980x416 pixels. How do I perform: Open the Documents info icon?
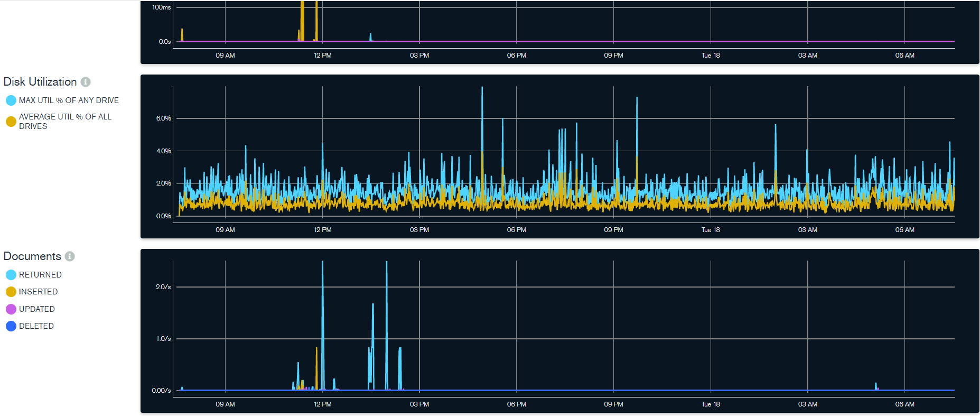click(x=70, y=256)
